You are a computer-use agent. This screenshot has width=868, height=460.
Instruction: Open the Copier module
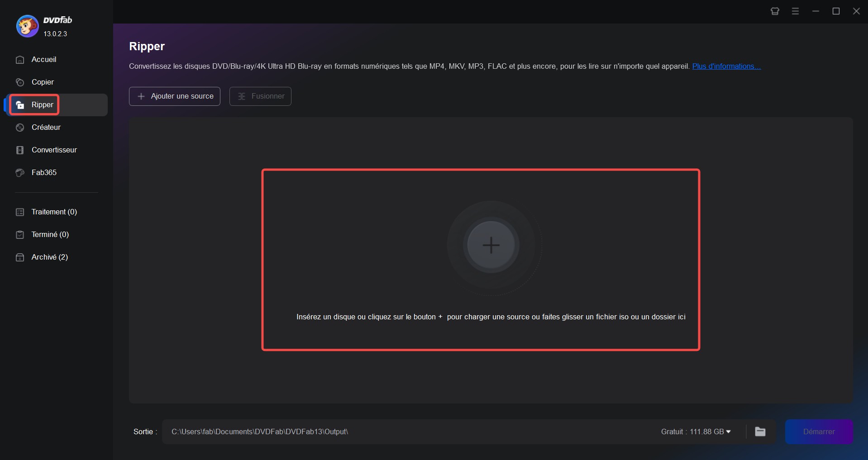(43, 82)
